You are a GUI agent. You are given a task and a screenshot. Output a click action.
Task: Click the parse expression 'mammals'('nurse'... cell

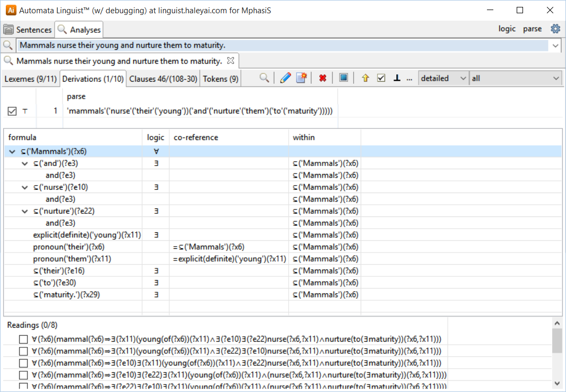(x=200, y=111)
